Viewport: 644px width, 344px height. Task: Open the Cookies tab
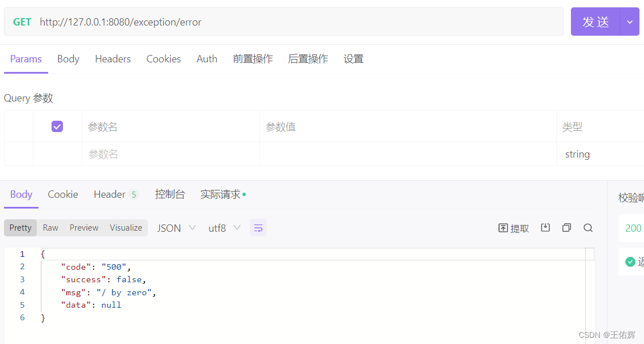point(164,59)
